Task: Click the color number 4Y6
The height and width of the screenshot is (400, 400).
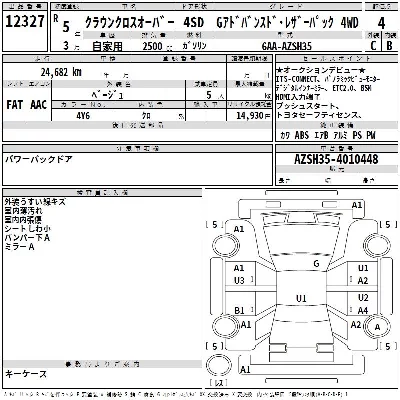Action: (x=83, y=116)
